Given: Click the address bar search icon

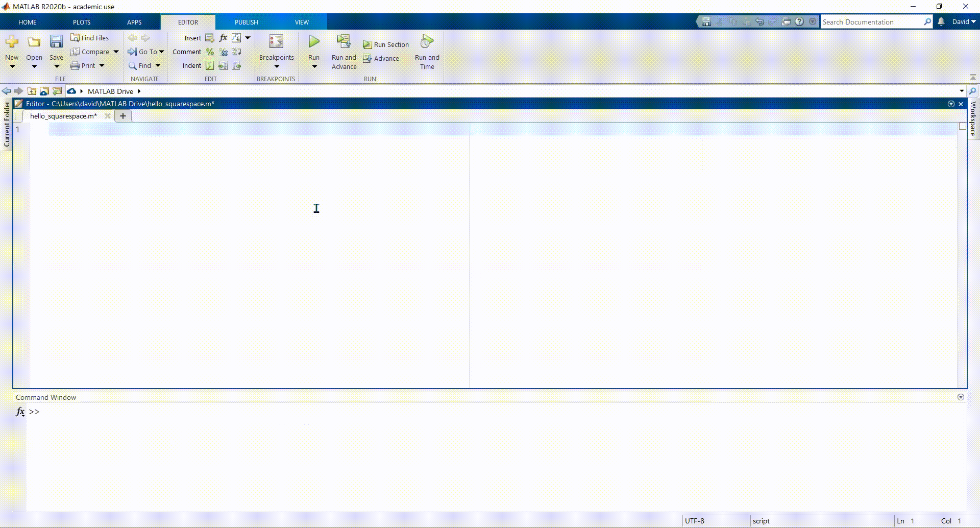Looking at the screenshot, I should coord(973,91).
